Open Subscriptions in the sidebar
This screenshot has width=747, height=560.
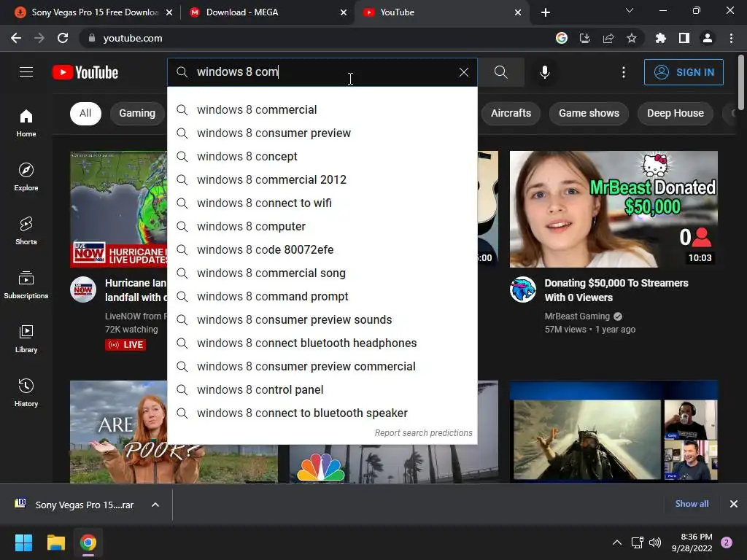(26, 285)
